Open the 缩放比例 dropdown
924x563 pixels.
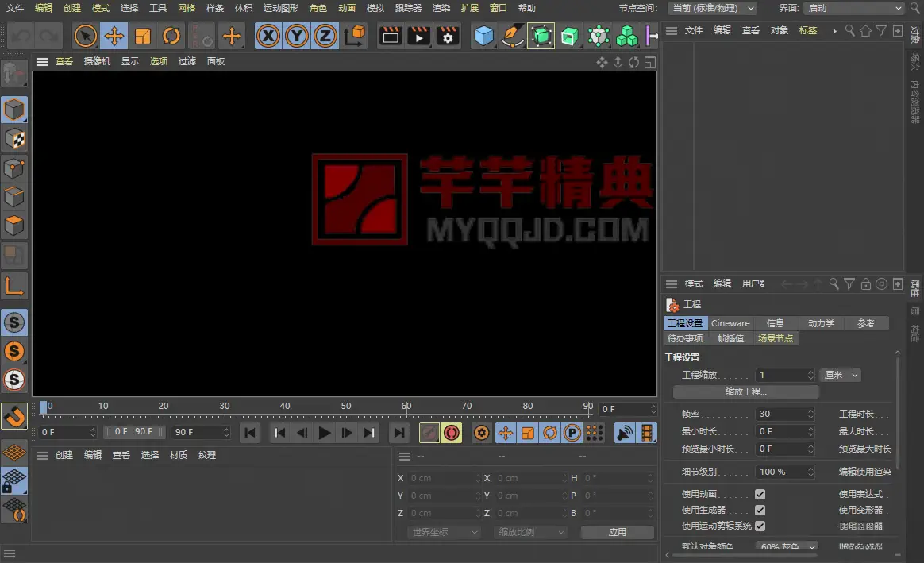click(x=529, y=532)
